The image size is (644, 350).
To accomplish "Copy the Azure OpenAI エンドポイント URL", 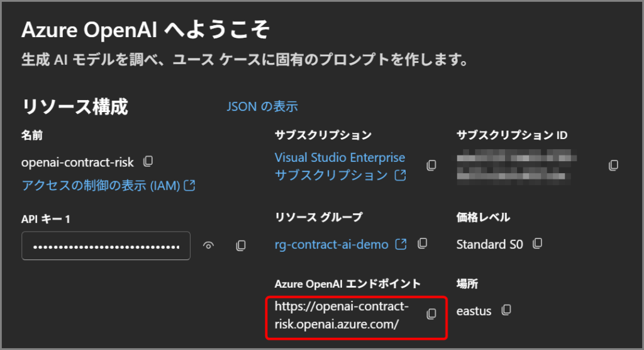I will tap(431, 313).
